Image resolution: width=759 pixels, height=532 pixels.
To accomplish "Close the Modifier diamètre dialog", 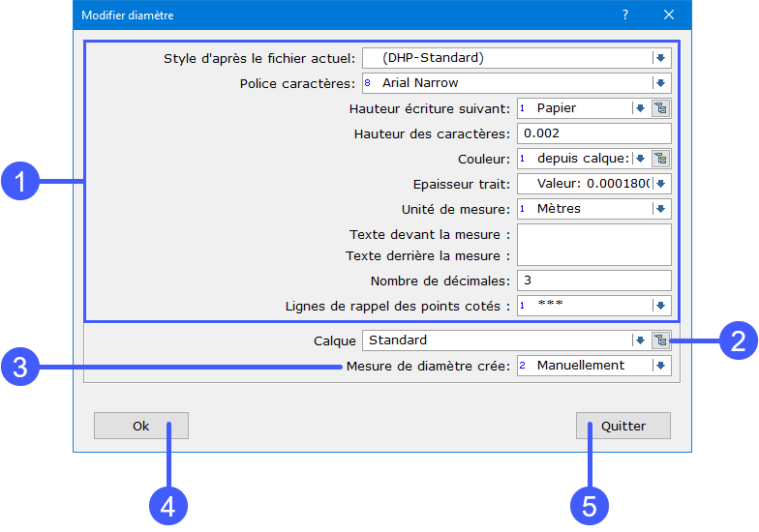I will [x=669, y=15].
